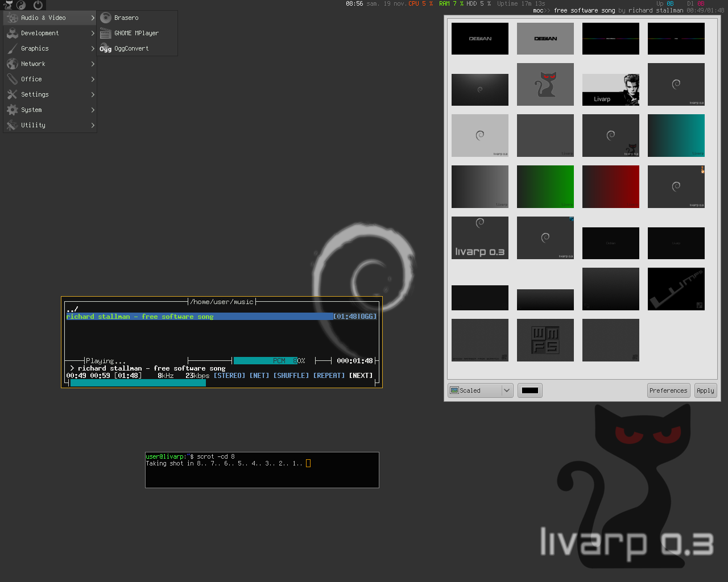Click the 'Playing...' status label
This screenshot has width=728, height=582.
pyautogui.click(x=106, y=361)
